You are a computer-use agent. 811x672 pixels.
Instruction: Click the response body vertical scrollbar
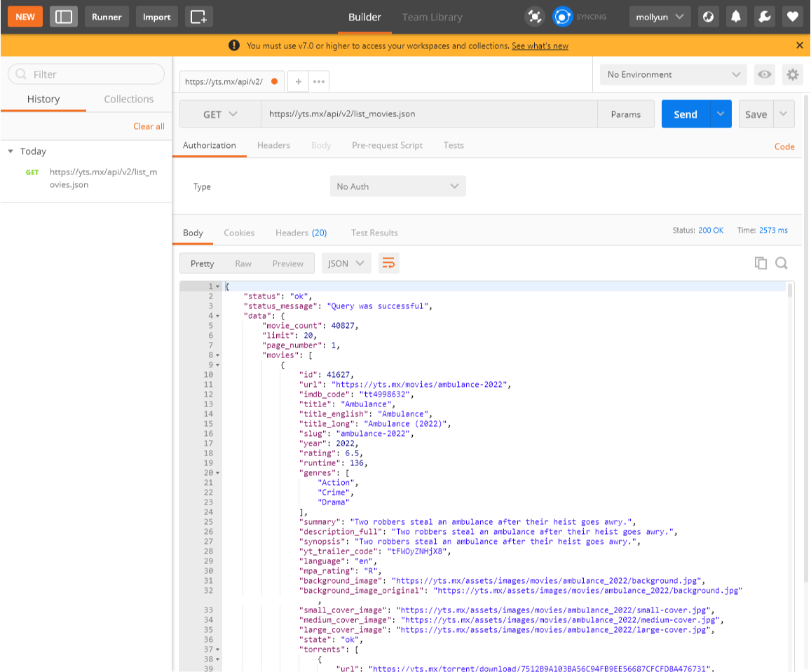790,291
